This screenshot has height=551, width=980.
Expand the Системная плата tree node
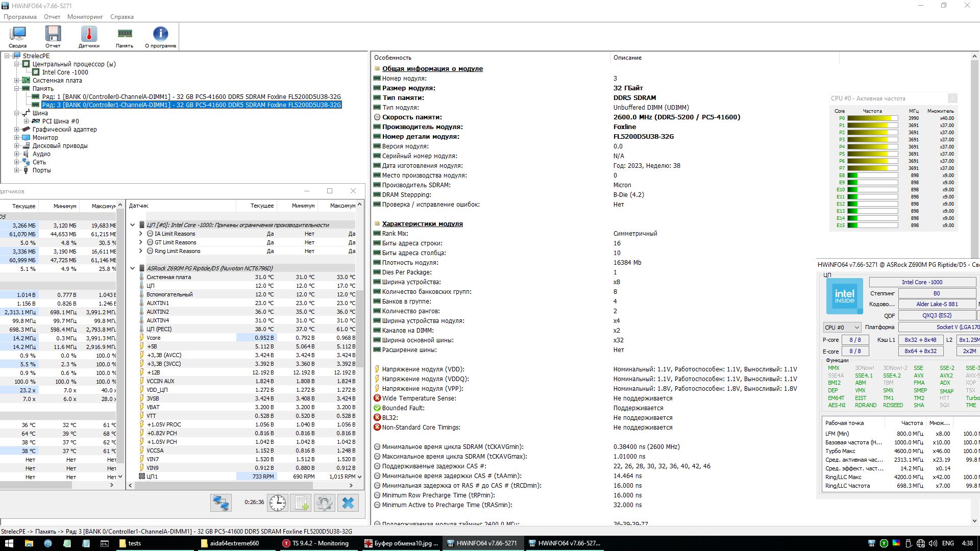tap(16, 81)
